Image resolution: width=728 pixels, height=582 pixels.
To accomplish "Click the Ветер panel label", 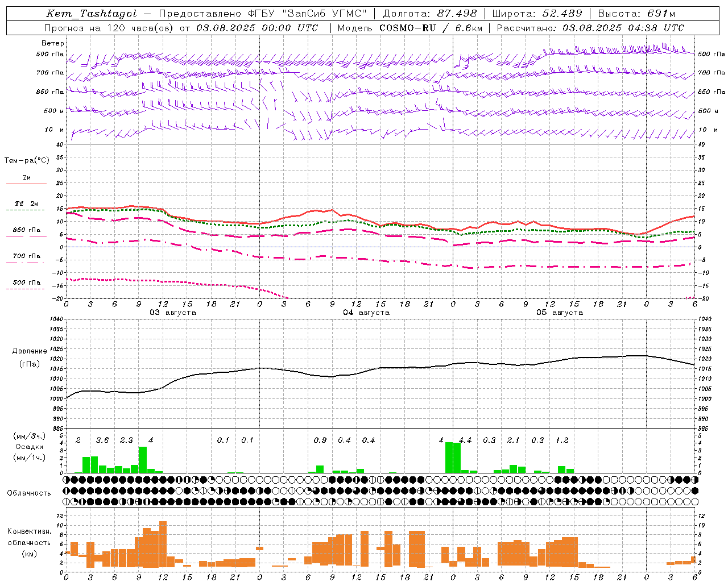I will (53, 43).
